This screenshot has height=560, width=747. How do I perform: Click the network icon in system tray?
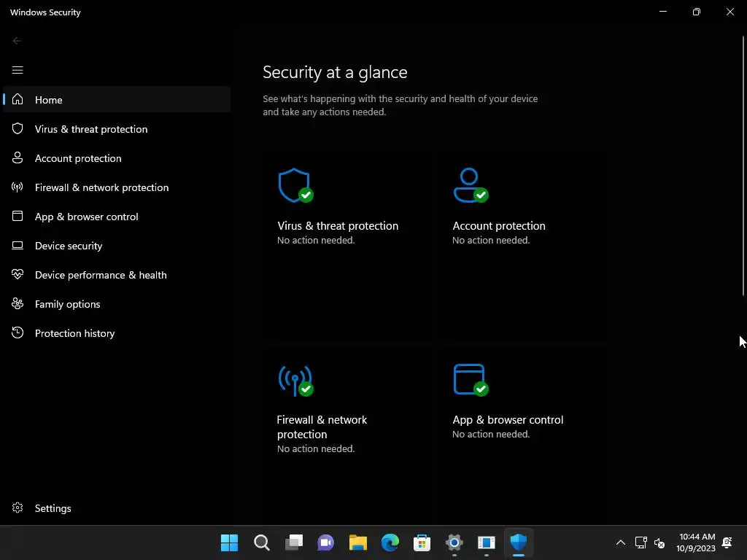point(640,542)
